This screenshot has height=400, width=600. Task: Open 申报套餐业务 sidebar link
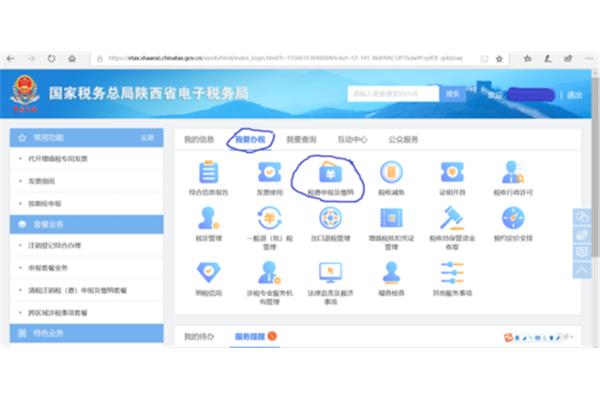[x=48, y=268]
